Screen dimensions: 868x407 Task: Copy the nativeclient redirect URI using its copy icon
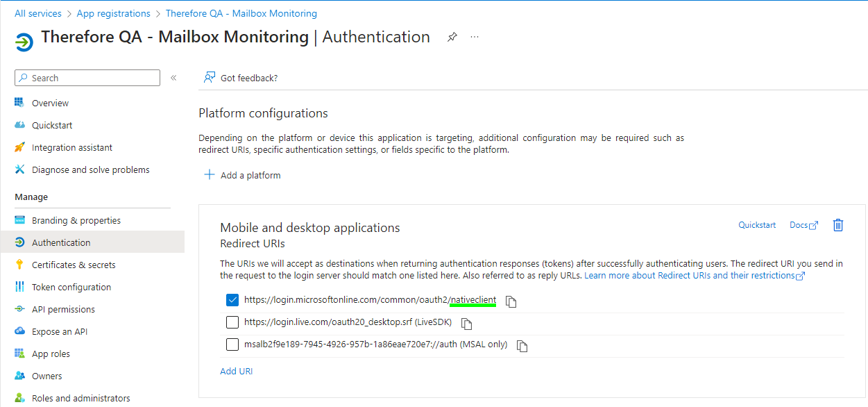tap(511, 300)
